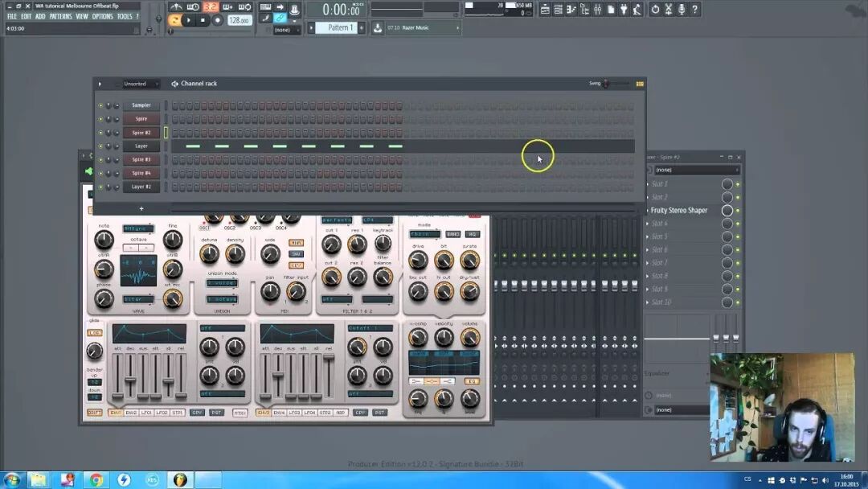Open the mixer from the toolbar icon
This screenshot has height=489, width=868.
[x=598, y=10]
